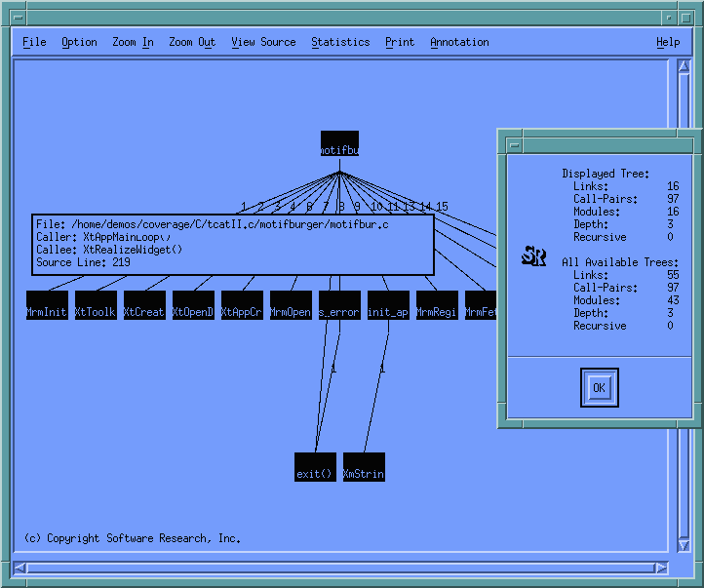Click Zoom In in the menu bar
The image size is (704, 588).
click(x=133, y=42)
